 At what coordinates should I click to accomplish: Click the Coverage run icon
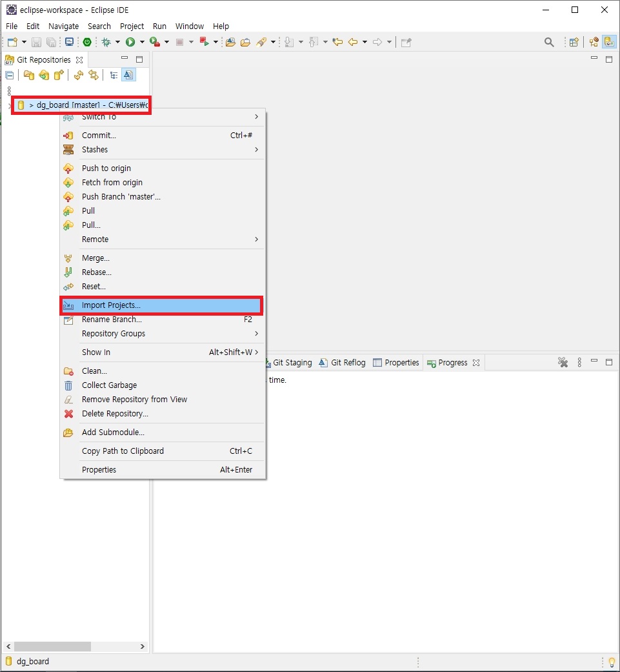pos(155,42)
